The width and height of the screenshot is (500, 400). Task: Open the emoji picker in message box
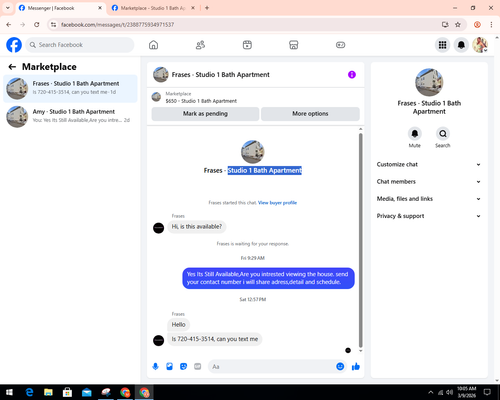pos(340,367)
